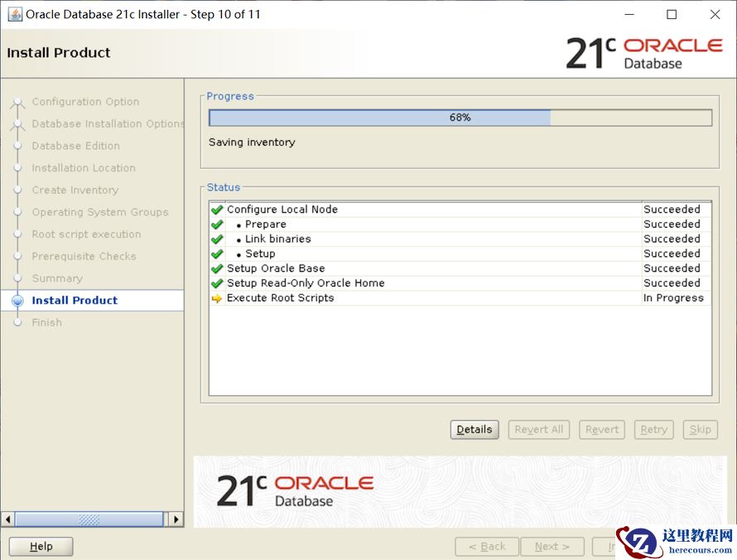
Task: Select Prerequisite Checks step
Action: [84, 256]
